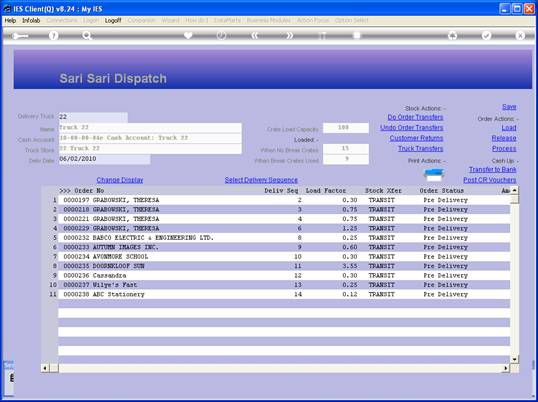The width and height of the screenshot is (538, 402).
Task: Click the checkmark confirm toolbar icon
Action: click(486, 35)
